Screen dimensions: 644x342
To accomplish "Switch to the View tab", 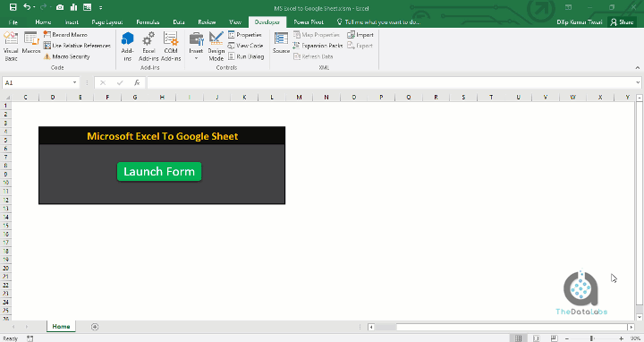I will (x=235, y=22).
